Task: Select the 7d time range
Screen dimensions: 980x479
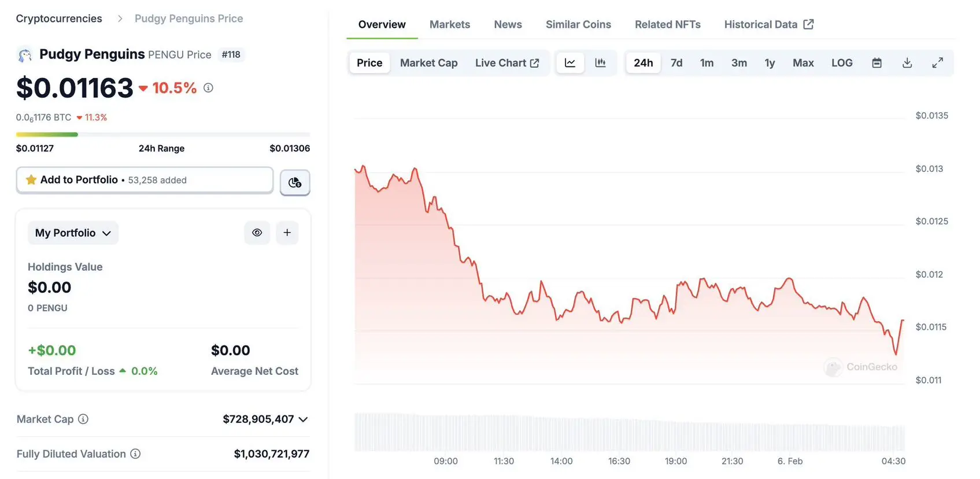Action: pos(676,63)
